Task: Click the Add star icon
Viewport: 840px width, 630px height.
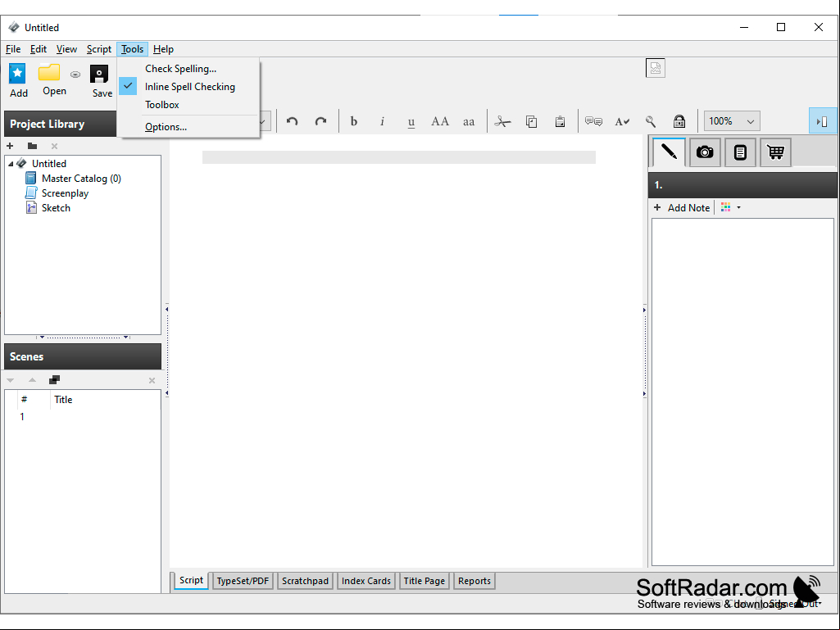Action: (x=17, y=73)
